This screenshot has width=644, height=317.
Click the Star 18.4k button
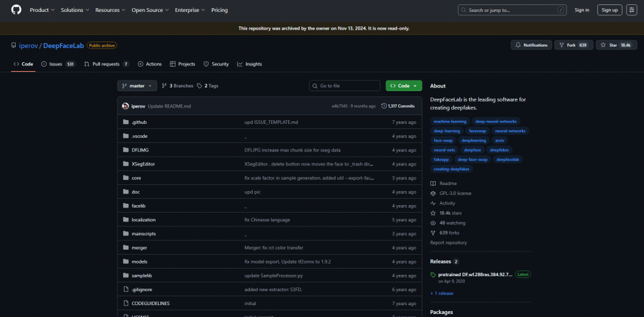tap(616, 45)
